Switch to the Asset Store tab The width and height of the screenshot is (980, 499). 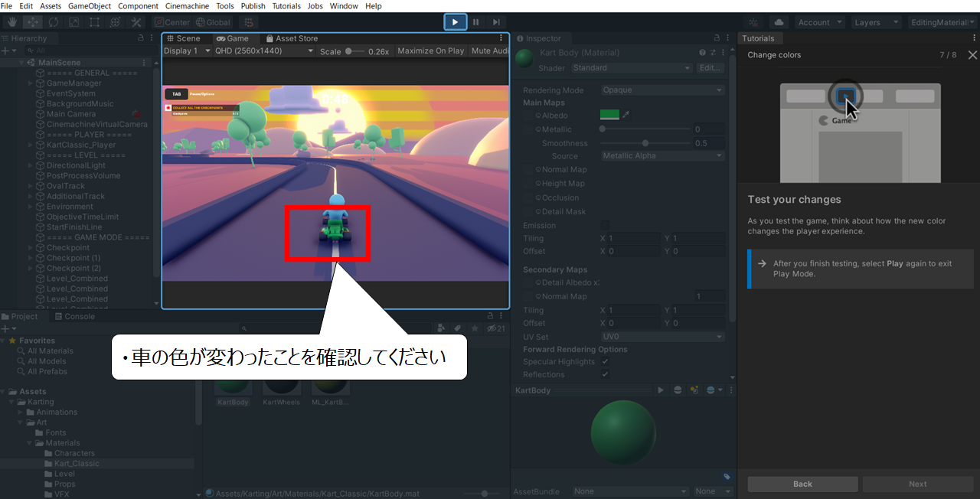[x=292, y=38]
